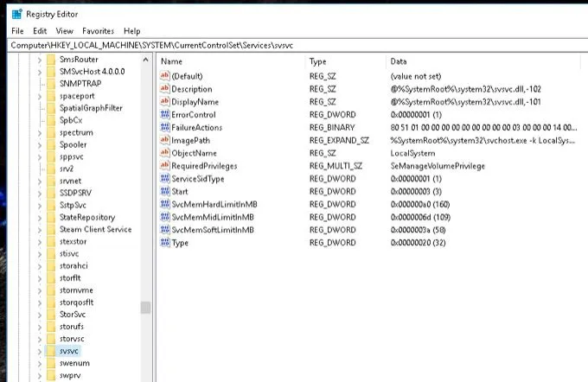Click the Registry Editor app icon
The width and height of the screenshot is (588, 382).
[17, 14]
